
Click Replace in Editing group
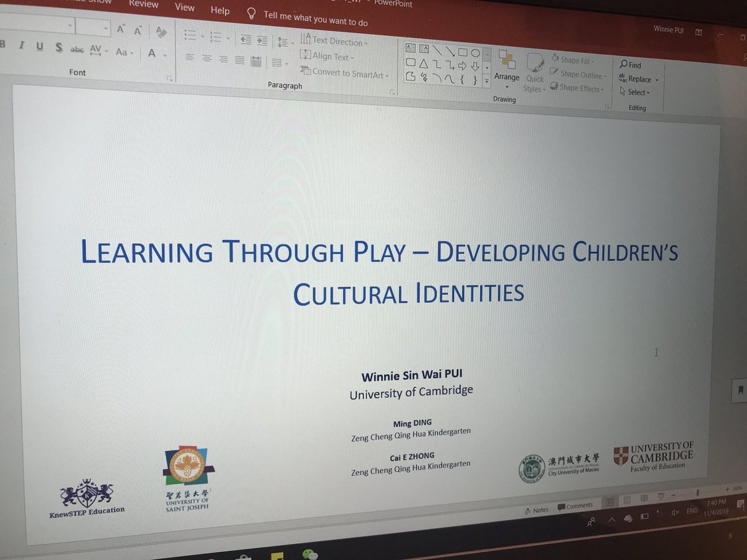coord(639,79)
